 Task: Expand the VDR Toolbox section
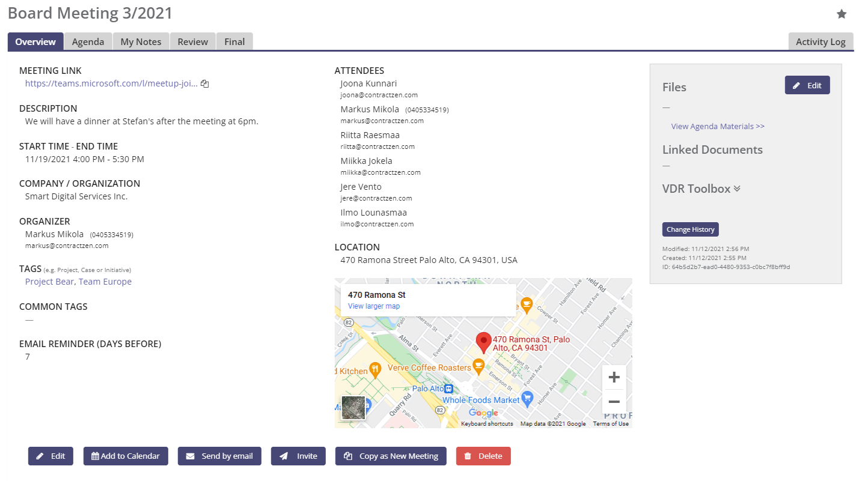(x=738, y=189)
